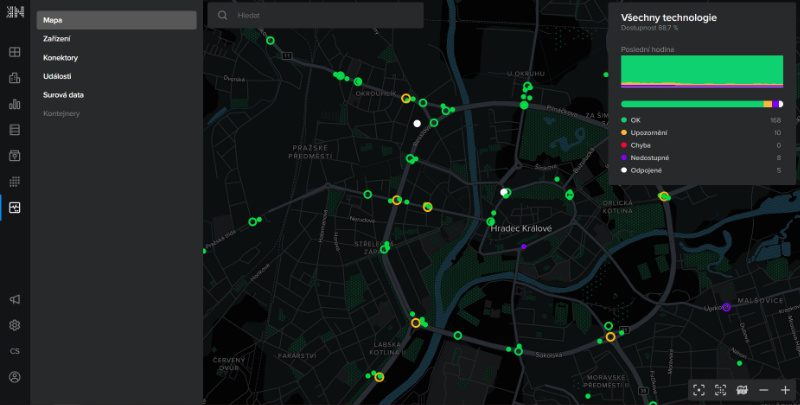Open the settings gear in left sidebar
This screenshot has width=800, height=405.
pyautogui.click(x=15, y=325)
